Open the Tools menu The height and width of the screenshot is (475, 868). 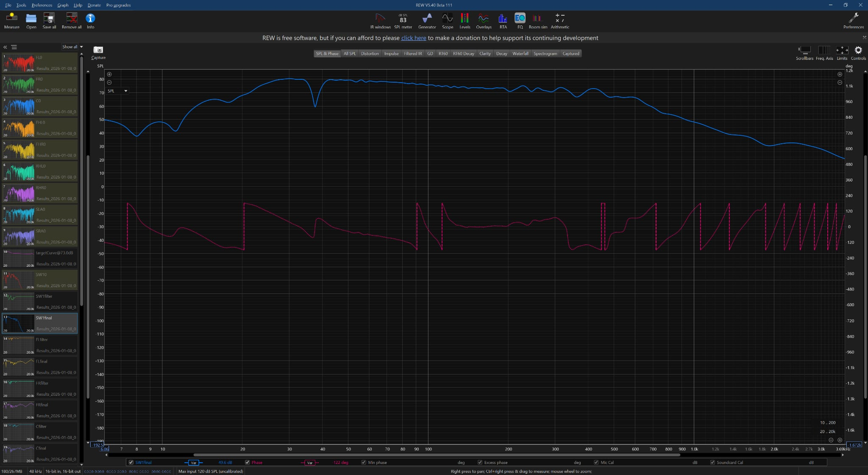tap(21, 5)
